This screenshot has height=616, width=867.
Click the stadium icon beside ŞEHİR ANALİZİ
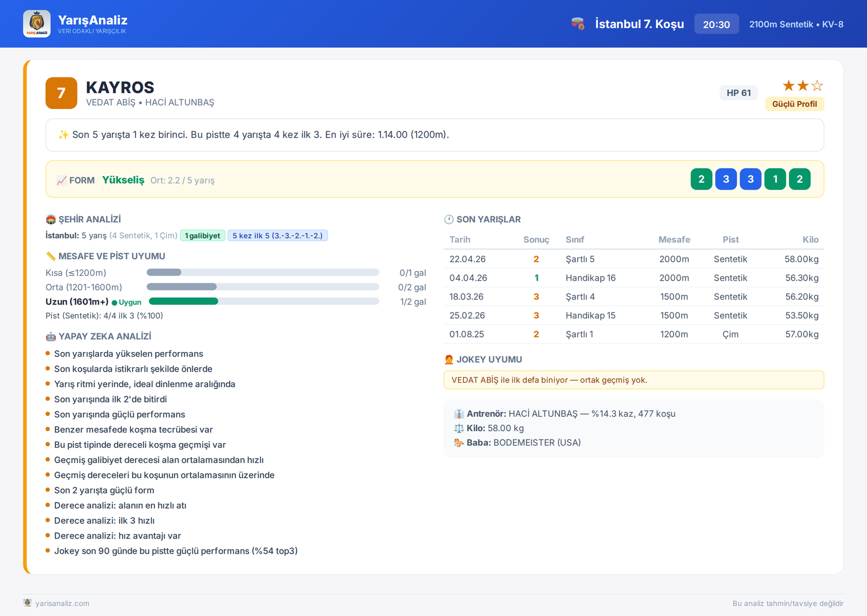51,219
